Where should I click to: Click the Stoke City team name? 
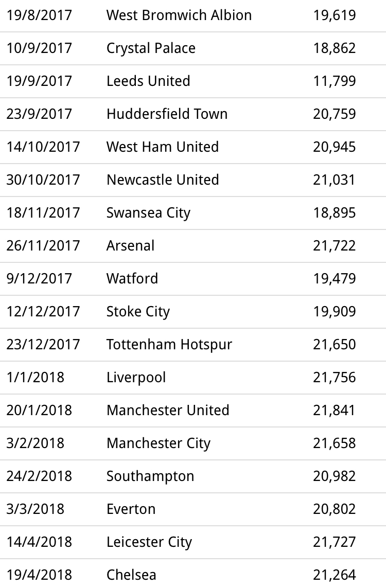click(x=138, y=312)
